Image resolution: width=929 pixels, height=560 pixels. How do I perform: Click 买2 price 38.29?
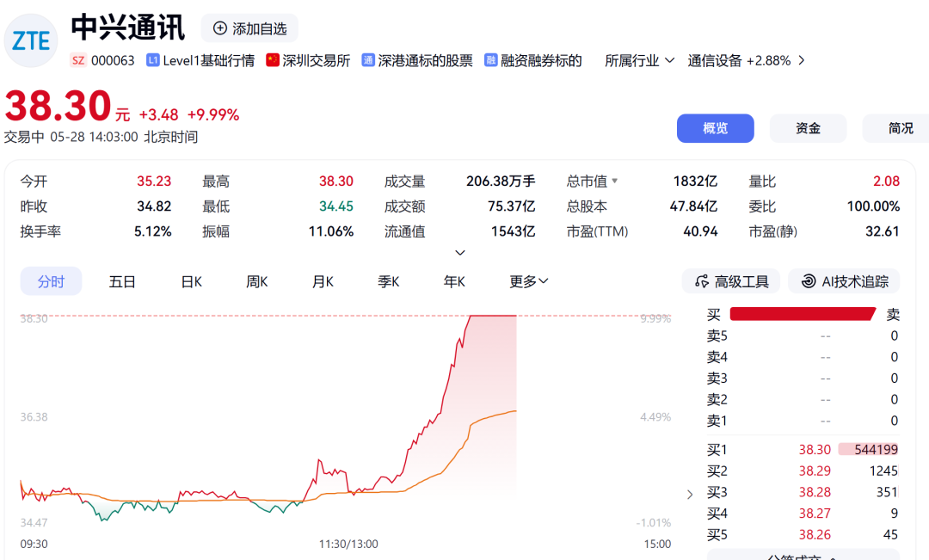[815, 471]
